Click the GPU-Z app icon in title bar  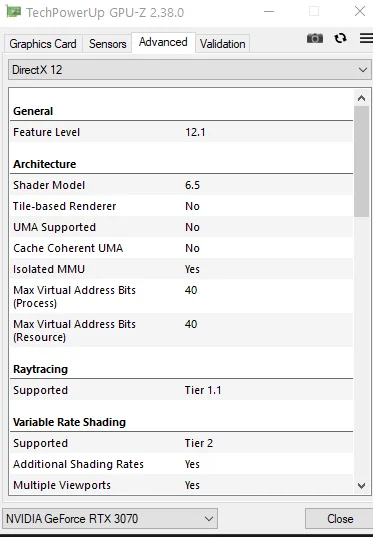13,12
